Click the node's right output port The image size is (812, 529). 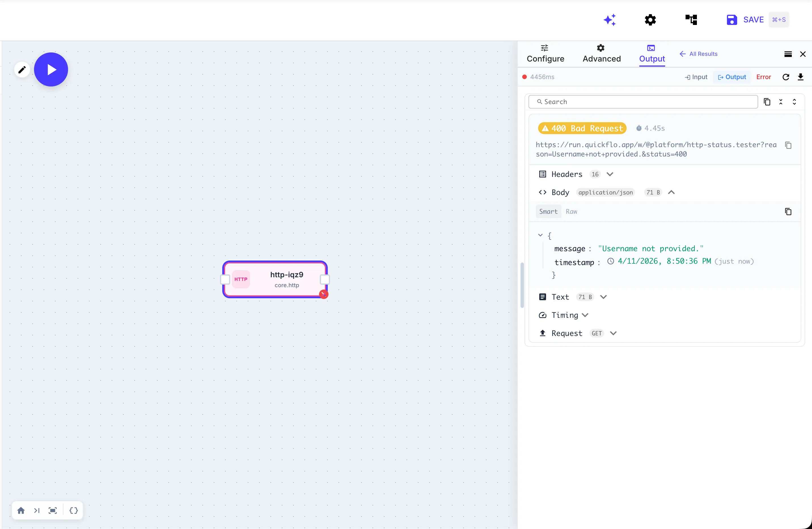(325, 279)
